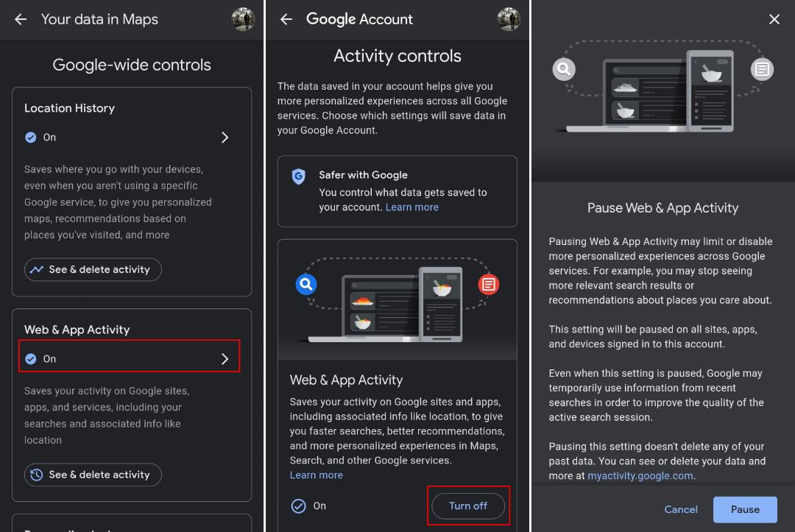The image size is (795, 532).
Task: Click laptop illustration in Pause dialog
Action: (x=650, y=92)
